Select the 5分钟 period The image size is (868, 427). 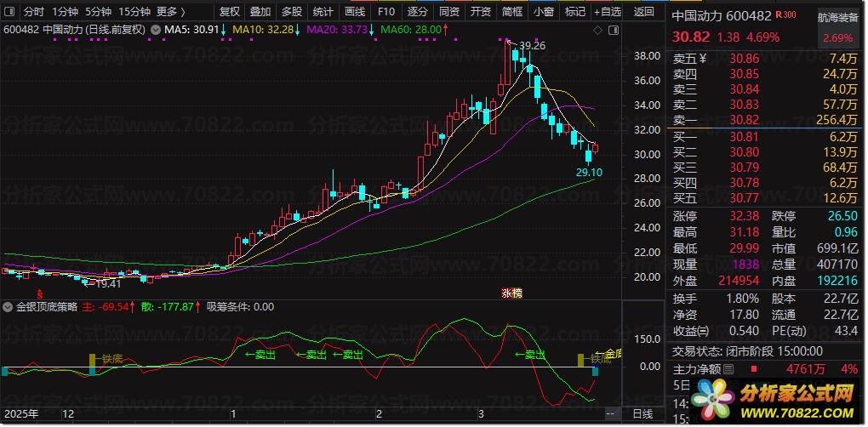click(x=98, y=12)
